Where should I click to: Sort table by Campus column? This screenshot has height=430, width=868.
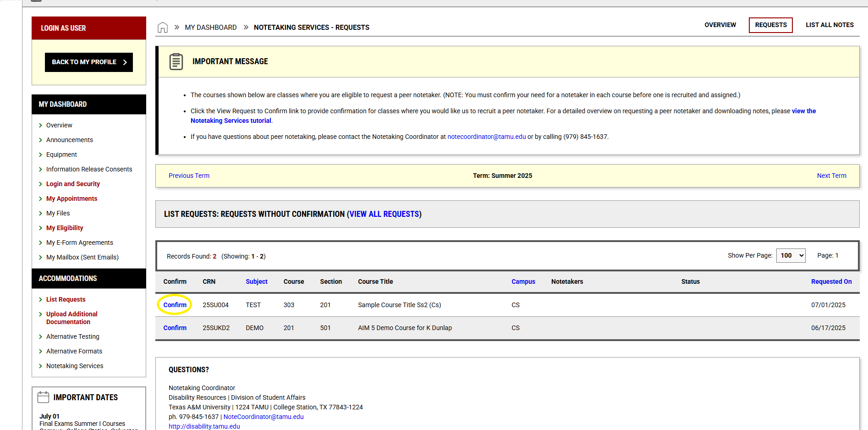tap(523, 281)
